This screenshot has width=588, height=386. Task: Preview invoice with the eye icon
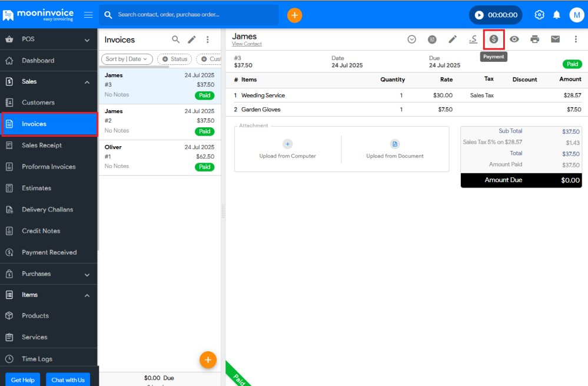pos(514,39)
